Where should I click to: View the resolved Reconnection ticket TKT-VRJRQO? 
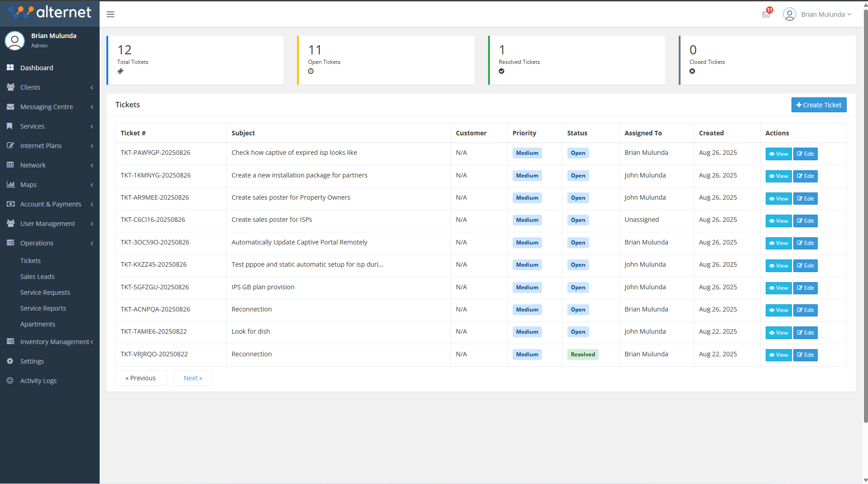coord(778,355)
